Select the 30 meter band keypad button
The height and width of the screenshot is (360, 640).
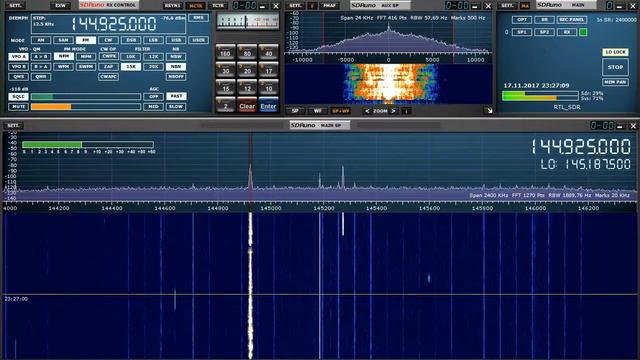[x=225, y=70]
